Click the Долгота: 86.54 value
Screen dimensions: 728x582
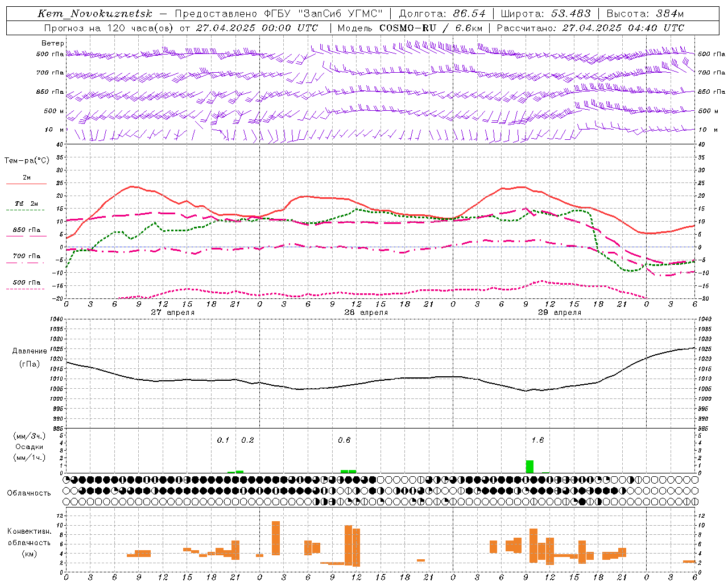coord(442,14)
